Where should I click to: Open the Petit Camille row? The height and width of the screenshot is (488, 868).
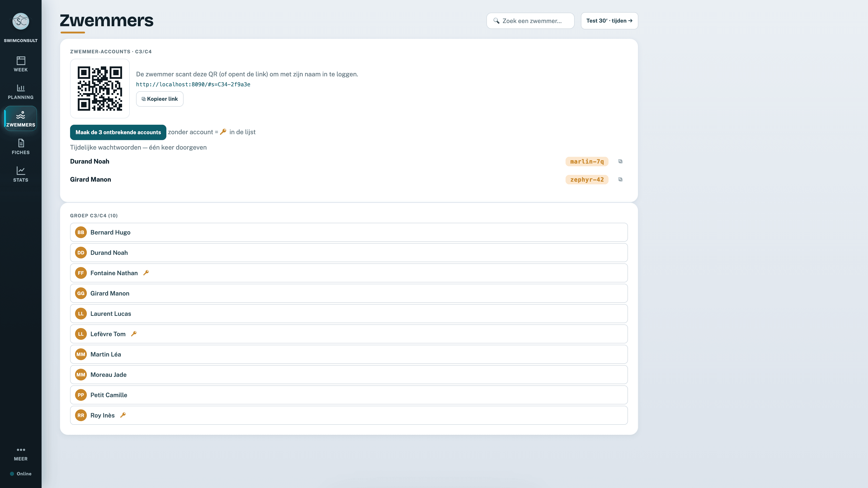click(x=349, y=395)
